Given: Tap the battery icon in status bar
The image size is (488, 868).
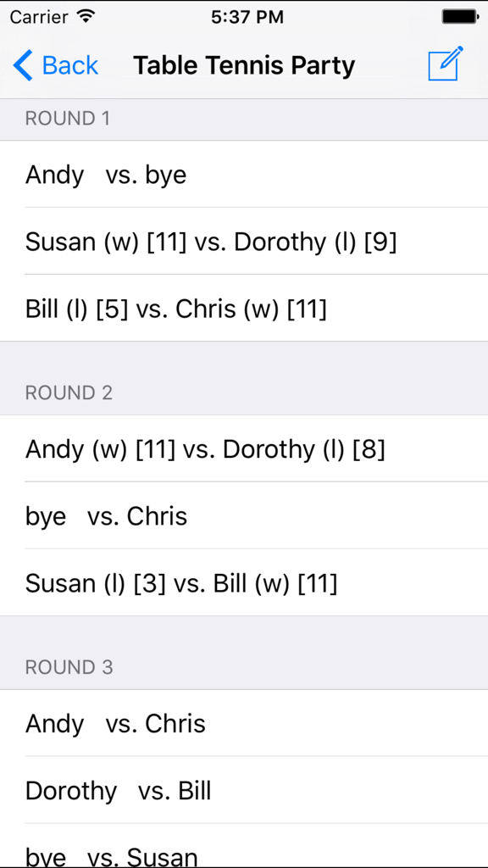Looking at the screenshot, I should (x=460, y=15).
